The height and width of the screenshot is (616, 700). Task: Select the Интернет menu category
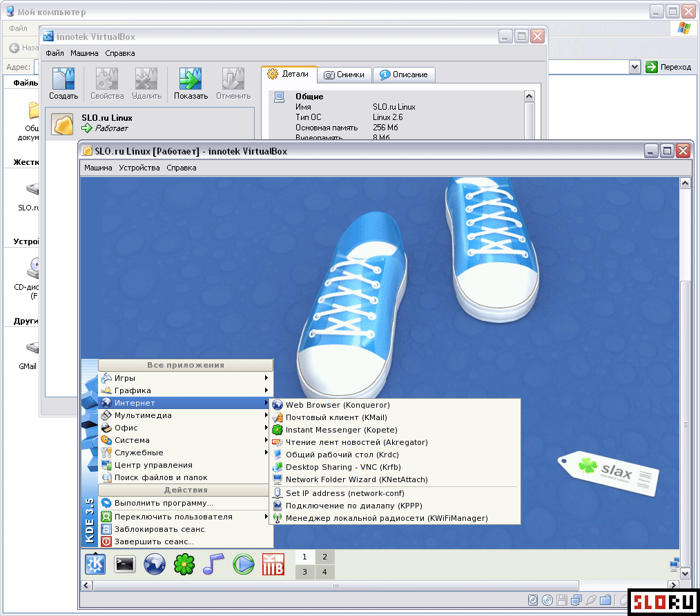pos(185,403)
